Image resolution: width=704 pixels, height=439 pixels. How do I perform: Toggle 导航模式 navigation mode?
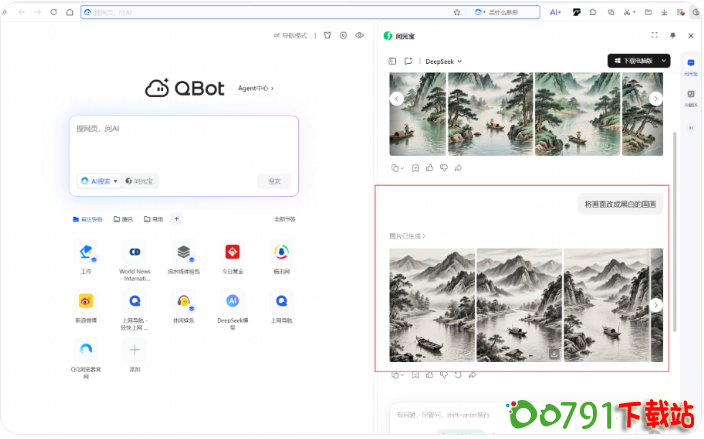point(293,35)
